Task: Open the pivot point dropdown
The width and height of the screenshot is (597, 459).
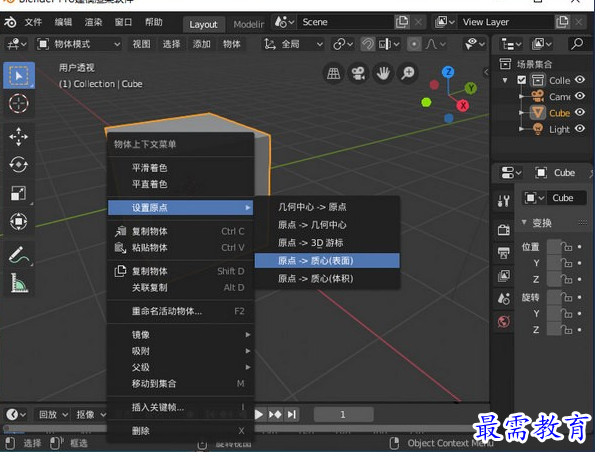Action: point(342,44)
